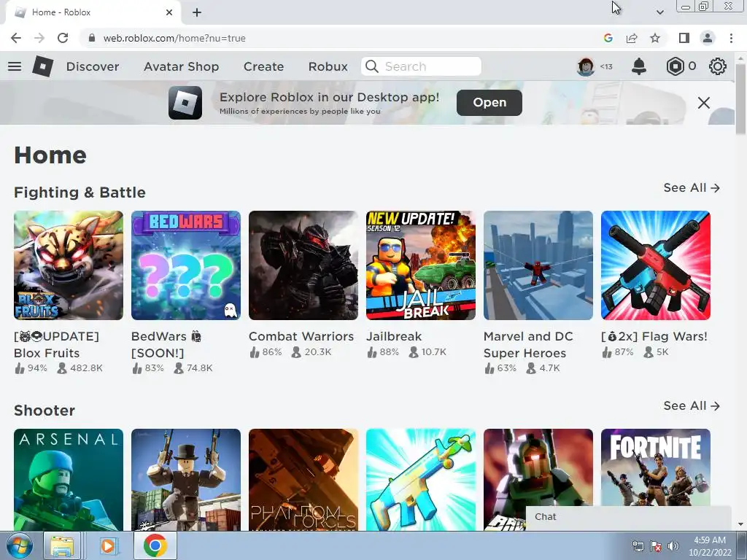Click the network tray icon
Image resolution: width=747 pixels, height=560 pixels.
click(x=638, y=546)
